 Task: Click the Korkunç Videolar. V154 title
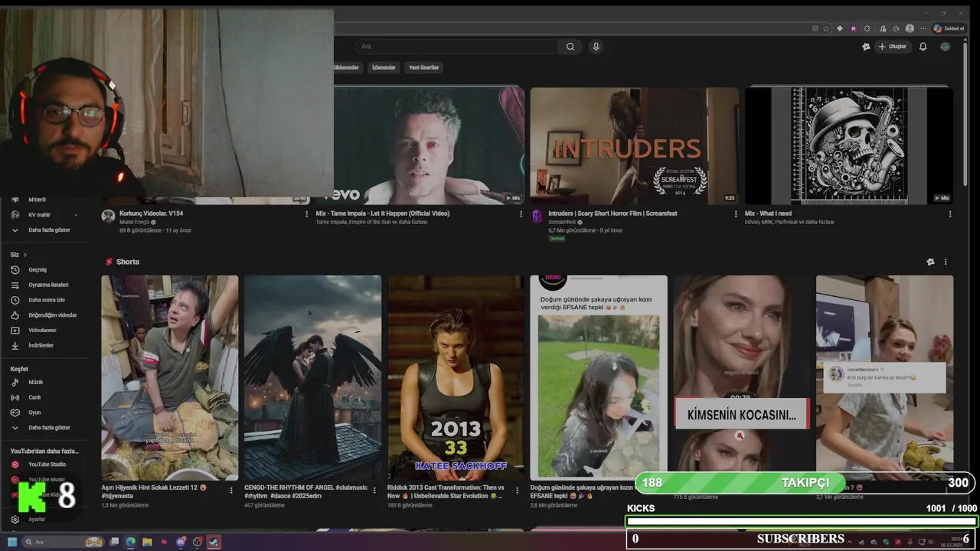click(152, 214)
